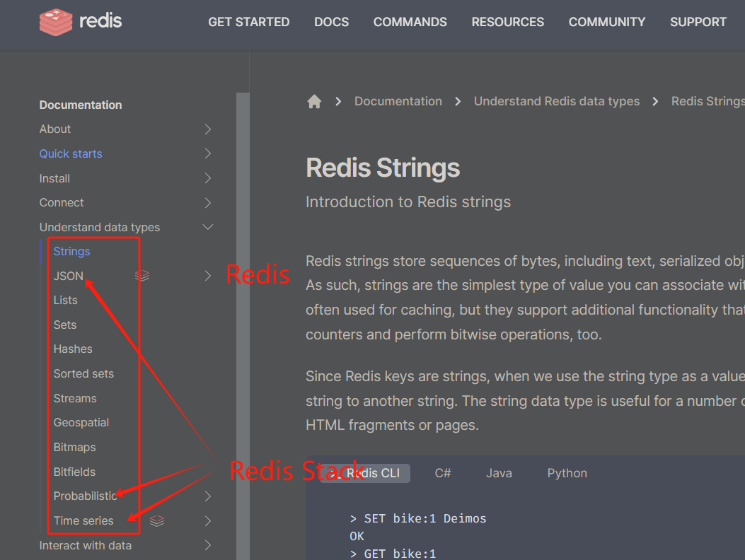Image resolution: width=745 pixels, height=560 pixels.
Task: Click the home icon in the breadcrumb
Action: [314, 101]
